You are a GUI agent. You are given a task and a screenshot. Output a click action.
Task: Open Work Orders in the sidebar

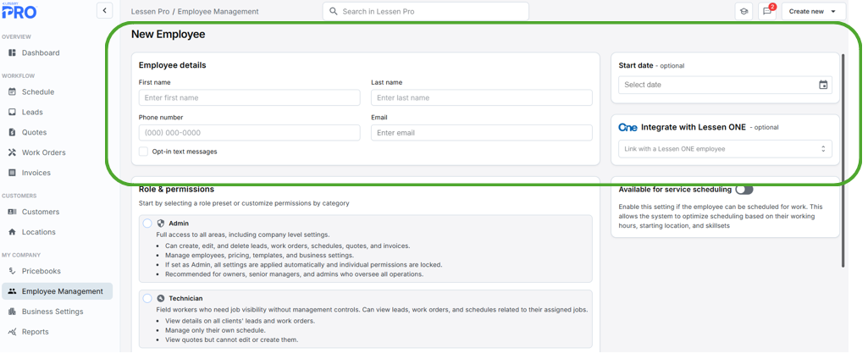43,152
